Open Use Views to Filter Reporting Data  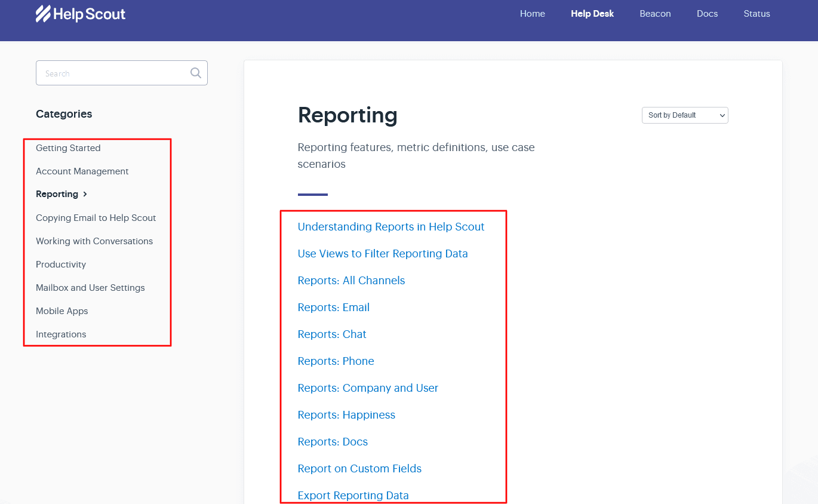[383, 254]
